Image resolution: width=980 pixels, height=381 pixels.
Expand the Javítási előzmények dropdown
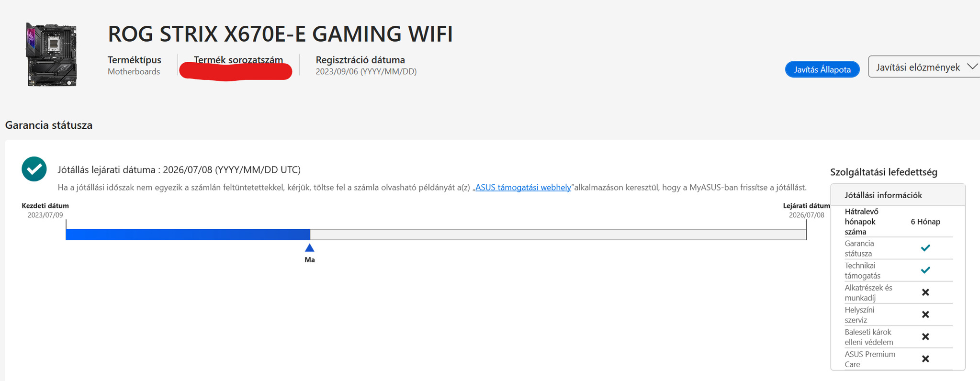[x=924, y=67]
